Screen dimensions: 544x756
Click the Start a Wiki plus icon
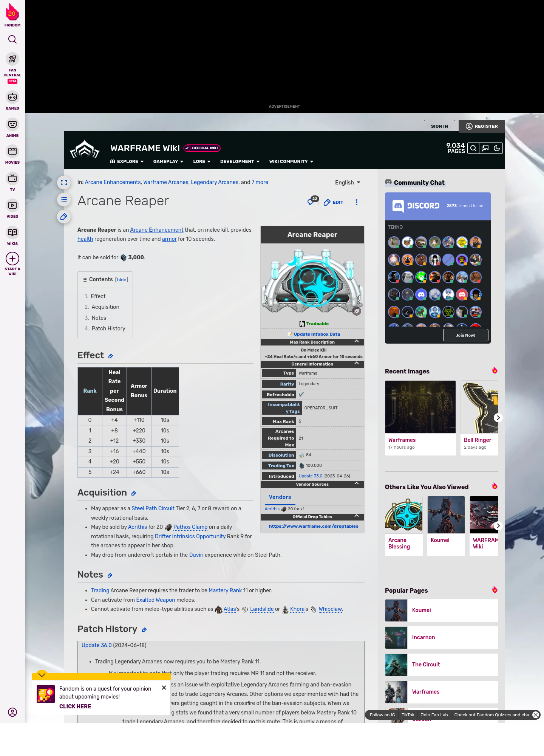pos(12,259)
